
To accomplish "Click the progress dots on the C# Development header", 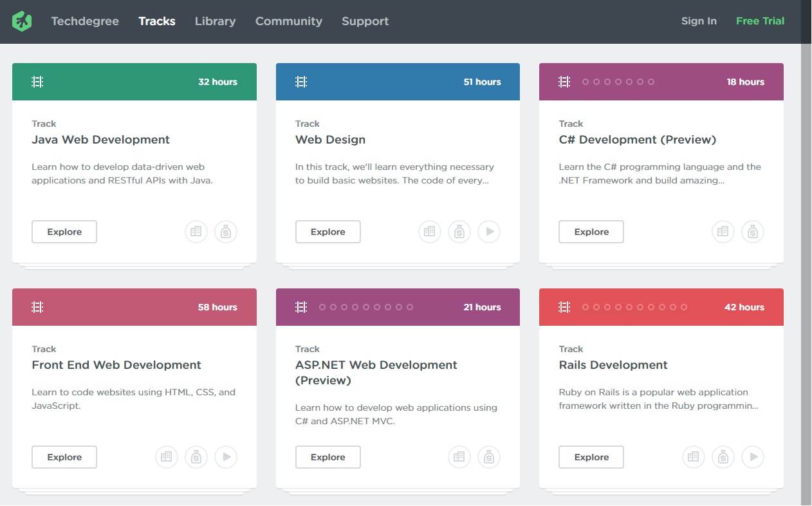I will pyautogui.click(x=618, y=82).
